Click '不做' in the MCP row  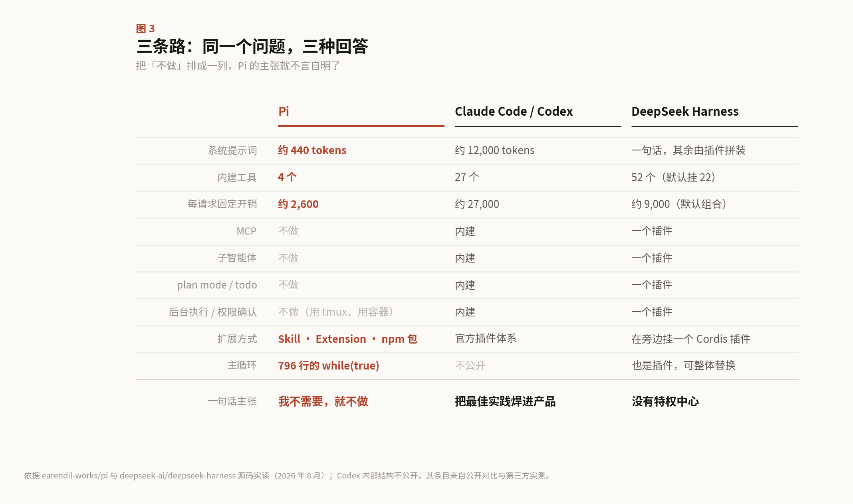point(288,231)
